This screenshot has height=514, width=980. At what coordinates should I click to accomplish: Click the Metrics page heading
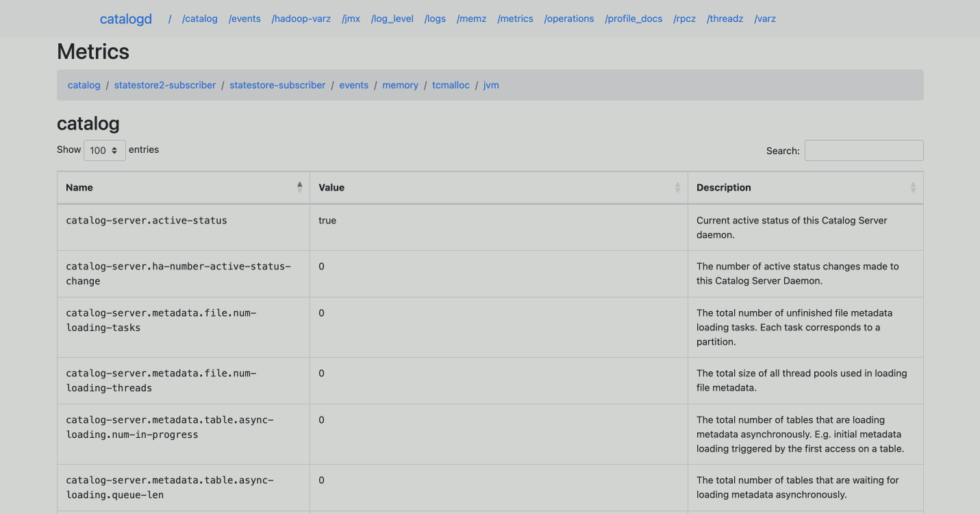point(93,51)
